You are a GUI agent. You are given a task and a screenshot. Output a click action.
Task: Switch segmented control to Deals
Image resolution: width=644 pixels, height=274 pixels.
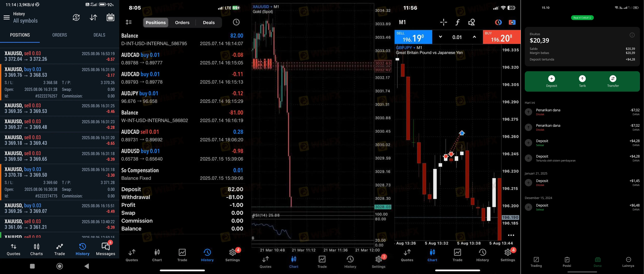point(209,23)
